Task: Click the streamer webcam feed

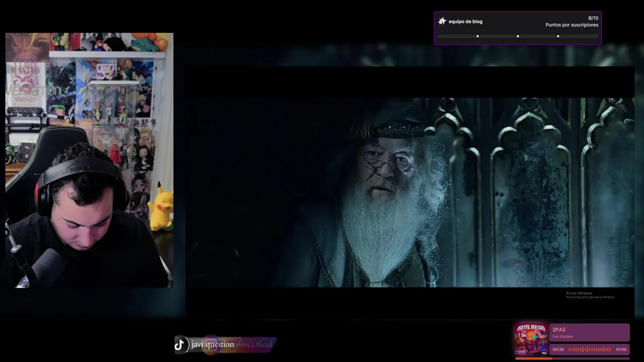Action: [89, 160]
